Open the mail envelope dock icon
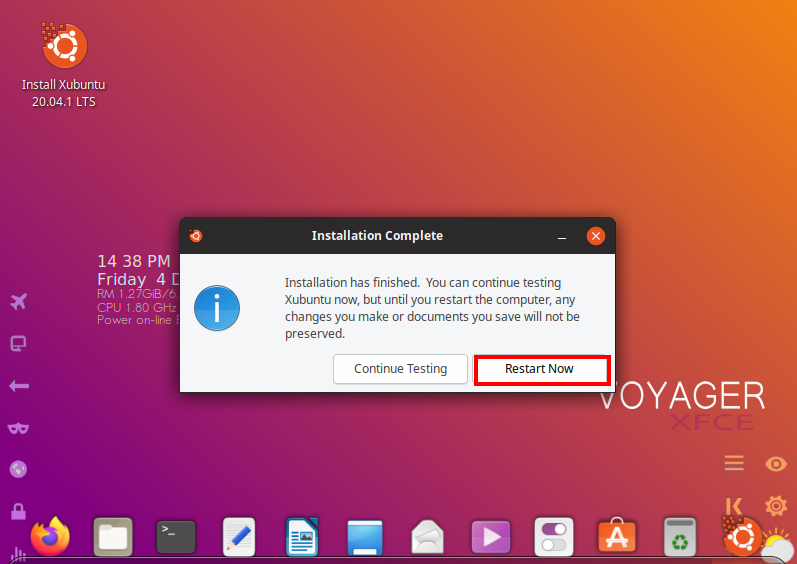 click(x=427, y=537)
